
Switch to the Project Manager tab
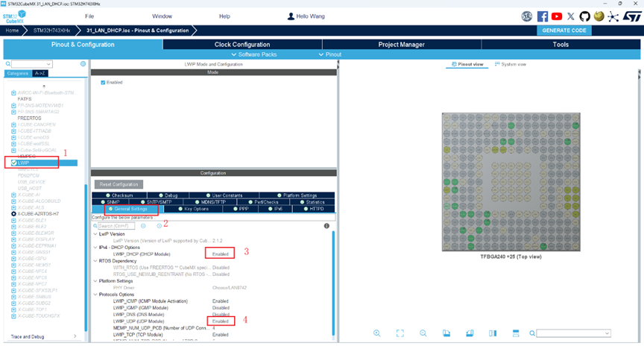401,45
